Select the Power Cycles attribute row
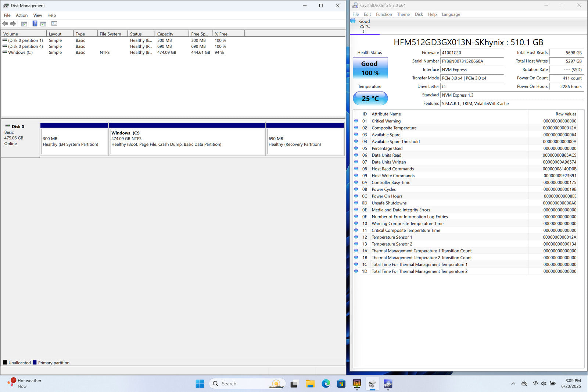588x392 pixels. pos(465,189)
